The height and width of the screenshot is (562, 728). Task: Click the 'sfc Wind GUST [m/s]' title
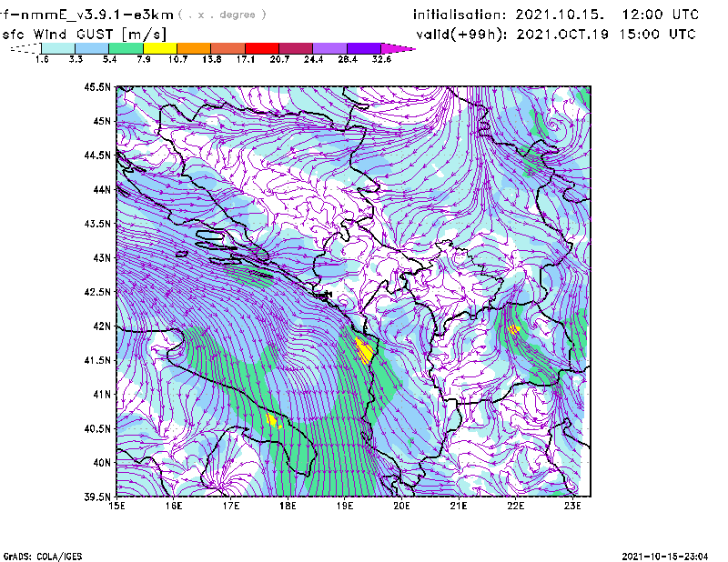(x=85, y=35)
